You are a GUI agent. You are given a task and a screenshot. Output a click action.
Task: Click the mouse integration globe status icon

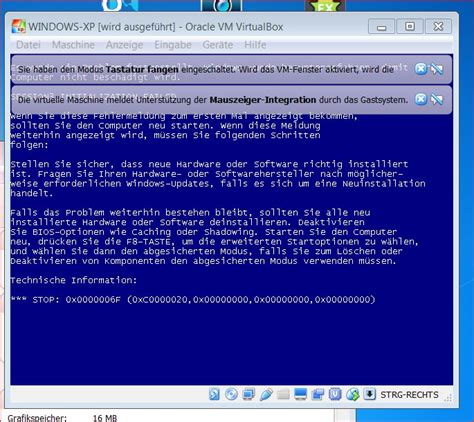pyautogui.click(x=352, y=394)
